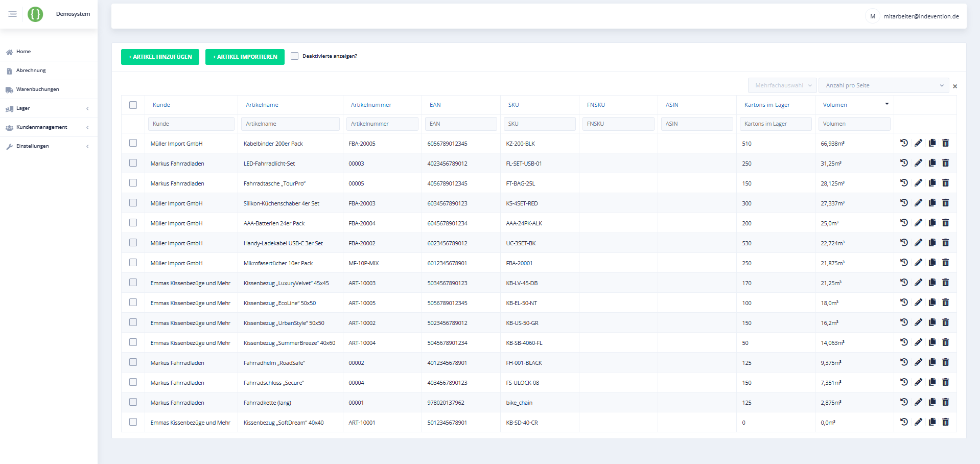Expand the Lager sidebar menu
980x464 pixels.
tap(49, 108)
